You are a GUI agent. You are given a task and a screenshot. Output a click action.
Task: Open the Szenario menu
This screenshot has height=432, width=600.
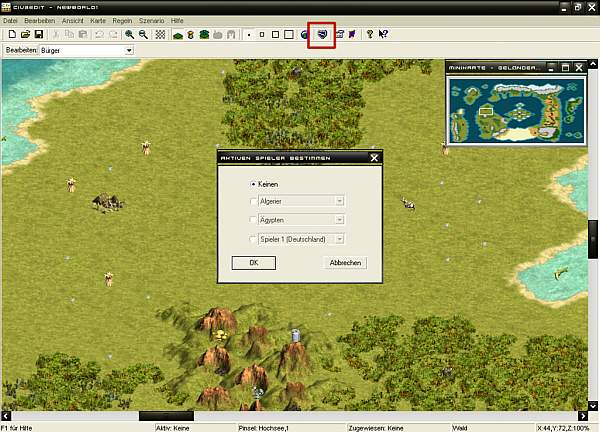152,21
